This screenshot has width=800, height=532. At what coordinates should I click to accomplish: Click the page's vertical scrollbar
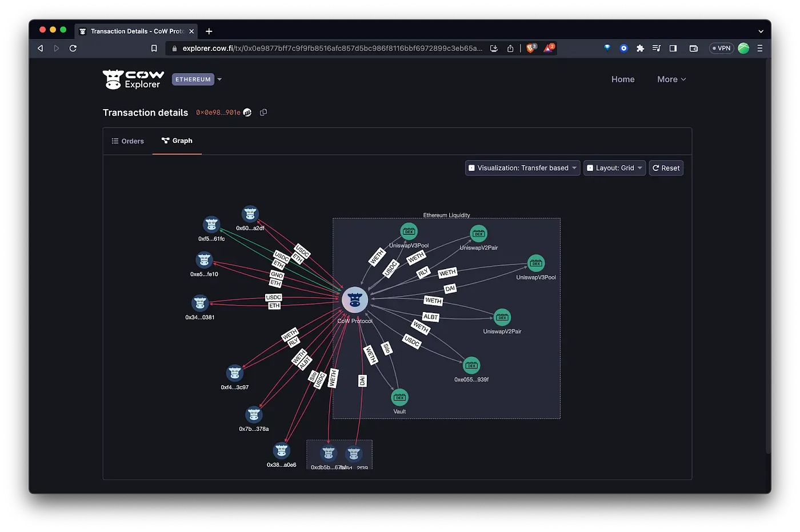coord(767,257)
